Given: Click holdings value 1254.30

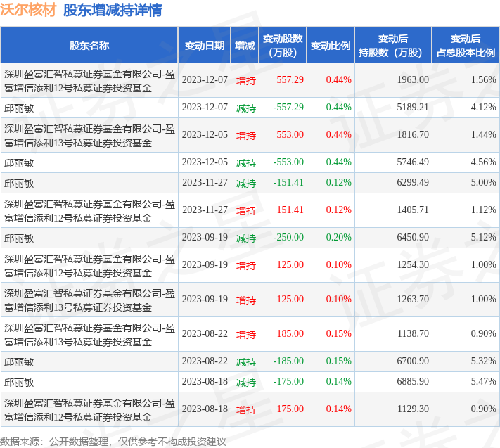Looking at the screenshot, I should (x=413, y=264).
